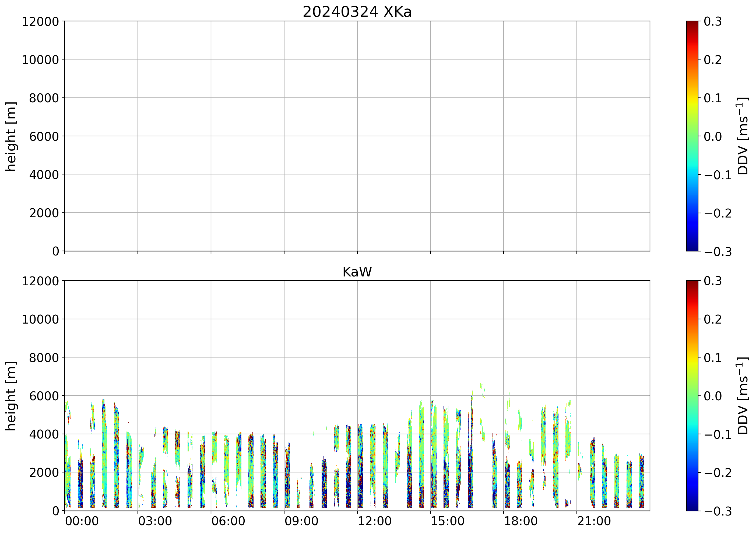Click the 12:00 time axis label
Screen dimensions: 756x533
(x=374, y=521)
